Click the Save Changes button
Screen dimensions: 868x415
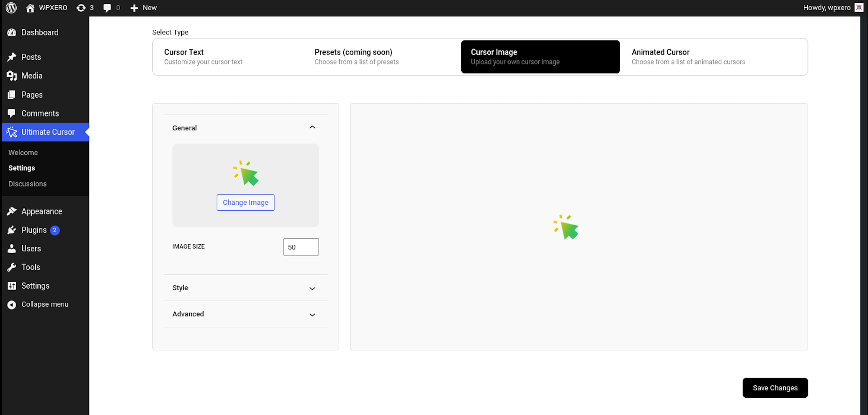coord(775,388)
